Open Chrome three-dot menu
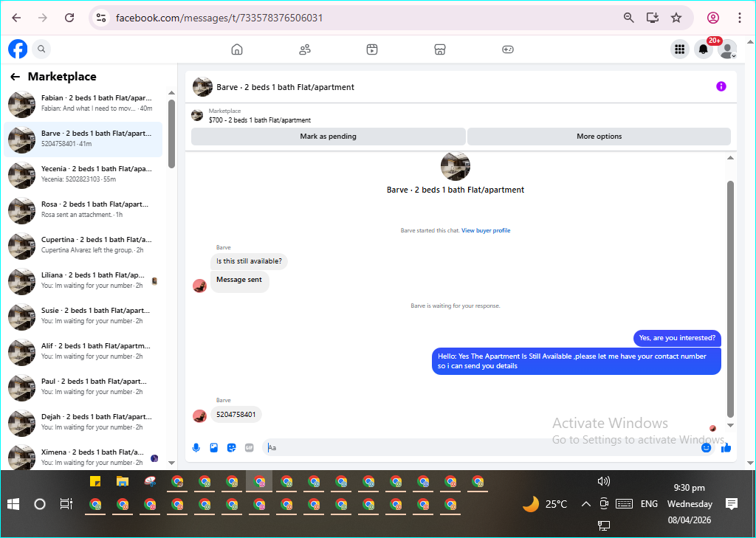756x538 pixels. point(740,18)
